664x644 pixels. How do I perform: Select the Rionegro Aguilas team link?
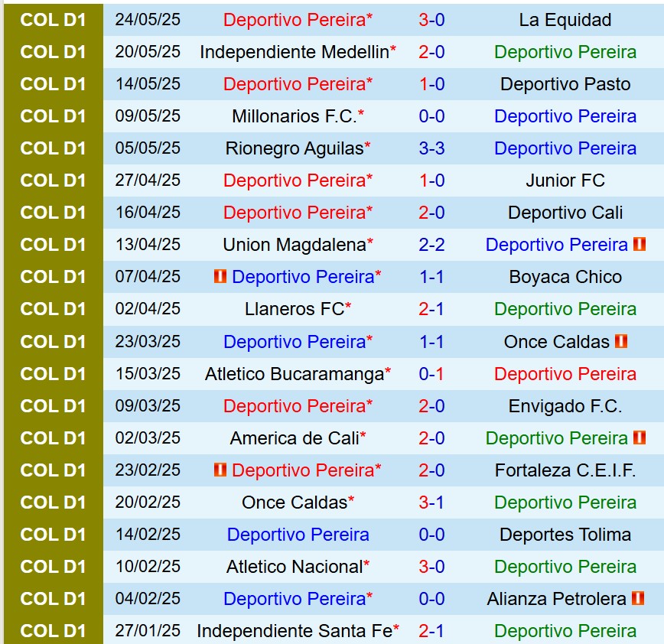click(294, 148)
